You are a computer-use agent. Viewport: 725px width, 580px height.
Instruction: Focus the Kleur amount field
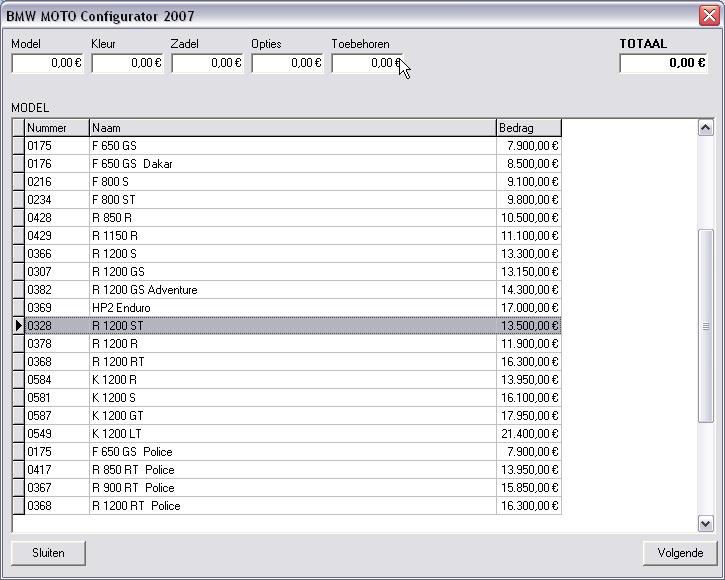point(127,63)
